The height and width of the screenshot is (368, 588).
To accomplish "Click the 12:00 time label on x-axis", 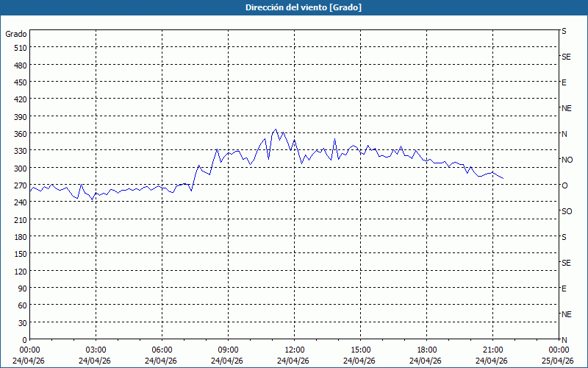I will click(294, 350).
